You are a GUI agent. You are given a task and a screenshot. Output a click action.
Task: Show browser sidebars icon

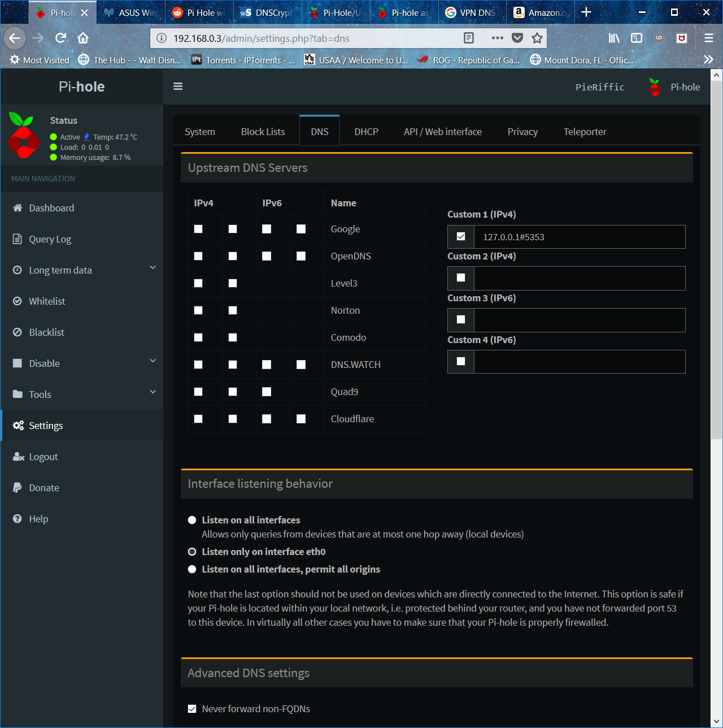pos(637,38)
